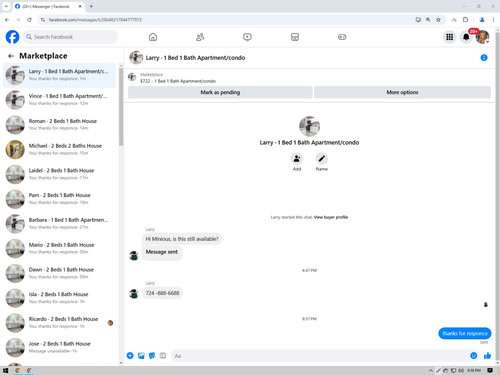Image resolution: width=500 pixels, height=375 pixels.
Task: Click More options button
Action: tap(402, 92)
